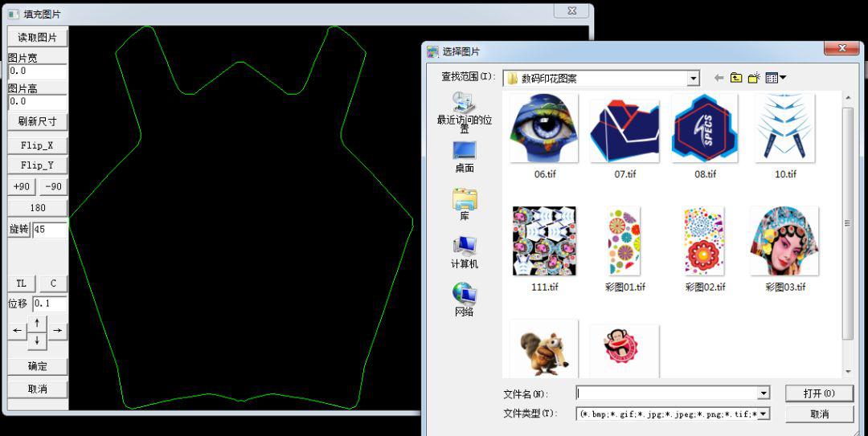Viewport: 868px width, 436px height.
Task: Select the monkey badge thumbnail
Action: [624, 352]
